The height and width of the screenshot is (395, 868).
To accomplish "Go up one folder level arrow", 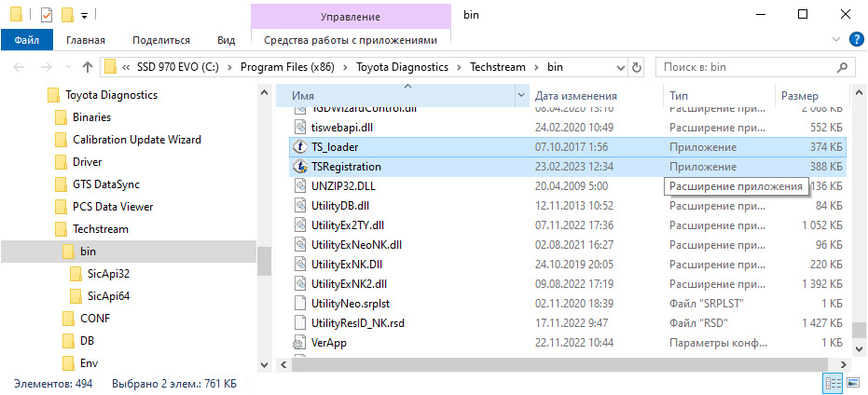I will click(88, 67).
